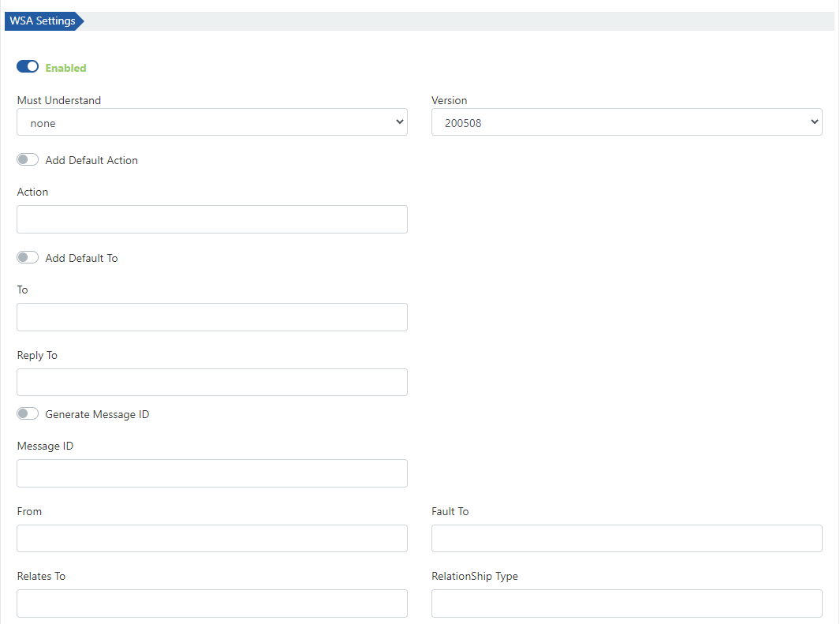Click the Add Default Action label text
The width and height of the screenshot is (840, 624).
click(x=91, y=160)
